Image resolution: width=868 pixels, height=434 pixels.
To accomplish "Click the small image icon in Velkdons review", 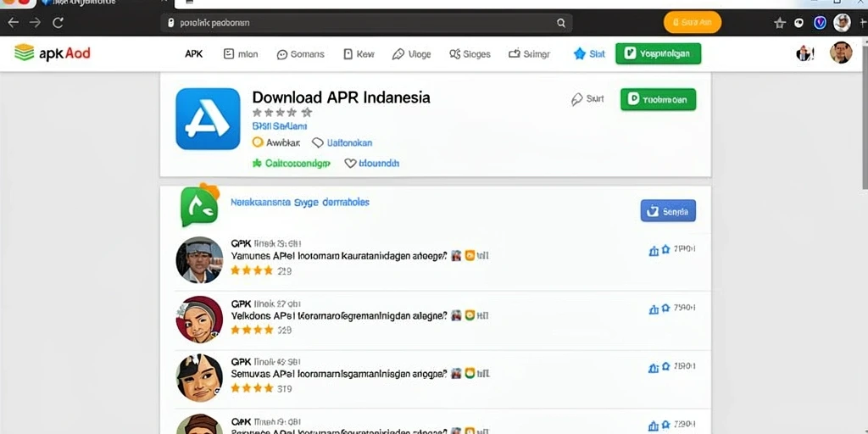I will 456,315.
